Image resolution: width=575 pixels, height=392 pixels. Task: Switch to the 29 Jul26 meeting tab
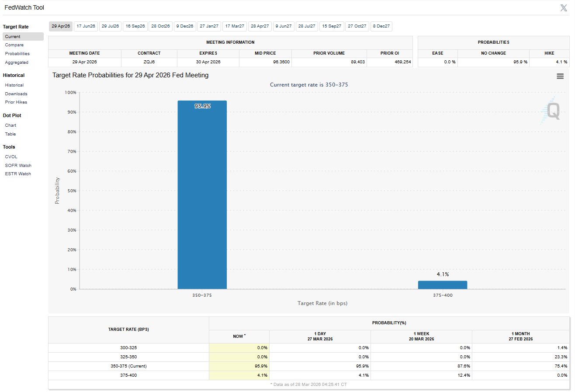pyautogui.click(x=110, y=26)
